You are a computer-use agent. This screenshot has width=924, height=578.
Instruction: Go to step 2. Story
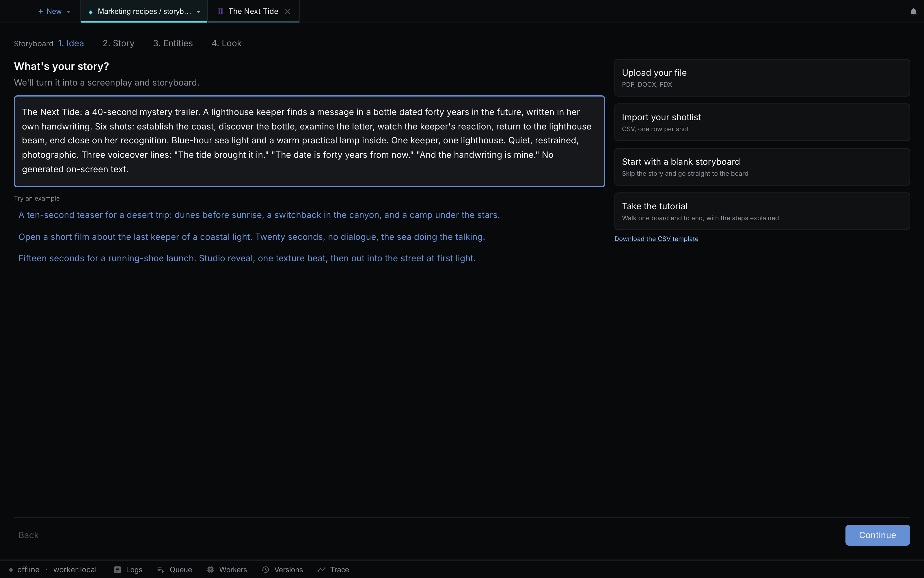(118, 43)
